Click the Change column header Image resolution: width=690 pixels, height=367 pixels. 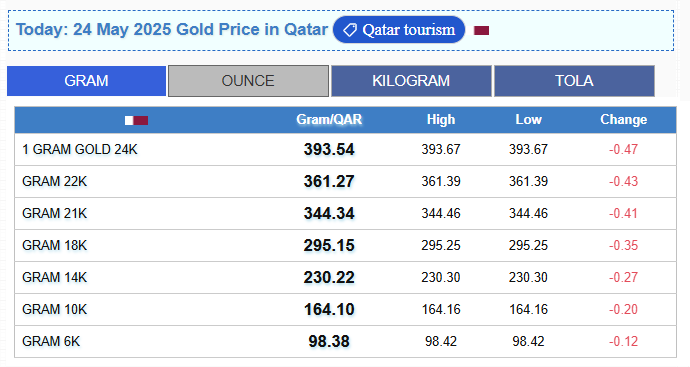click(624, 120)
